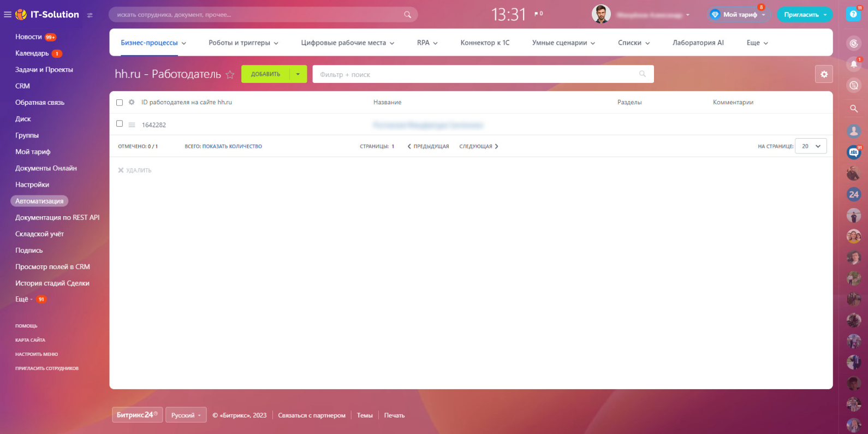
Task: Open the hamburger main menu toggle
Action: click(8, 15)
